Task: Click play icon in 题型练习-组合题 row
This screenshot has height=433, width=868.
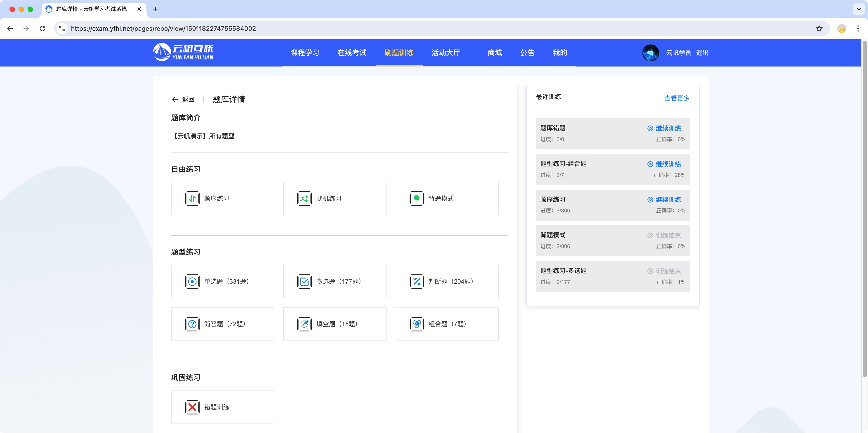Action: (x=650, y=164)
